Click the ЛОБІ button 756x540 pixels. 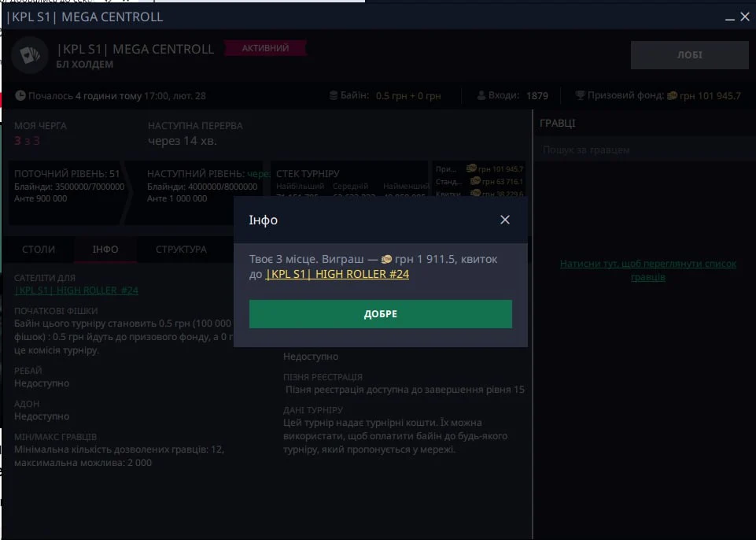click(689, 55)
